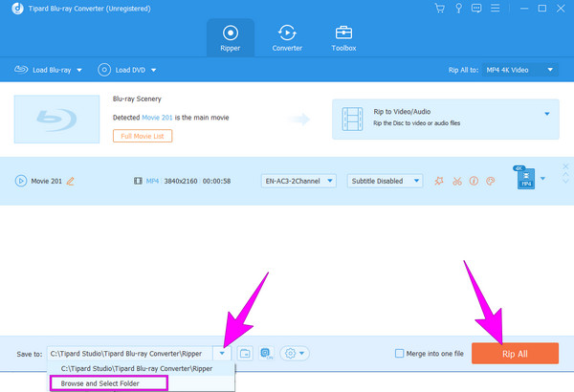Expand the Load DVD dropdown arrow
Image resolution: width=574 pixels, height=392 pixels.
pyautogui.click(x=154, y=70)
